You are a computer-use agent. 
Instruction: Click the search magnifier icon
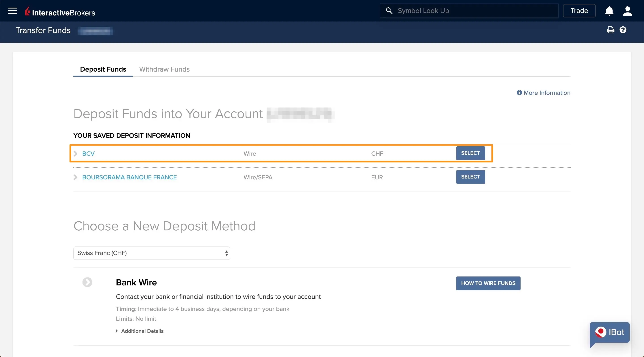coord(389,11)
